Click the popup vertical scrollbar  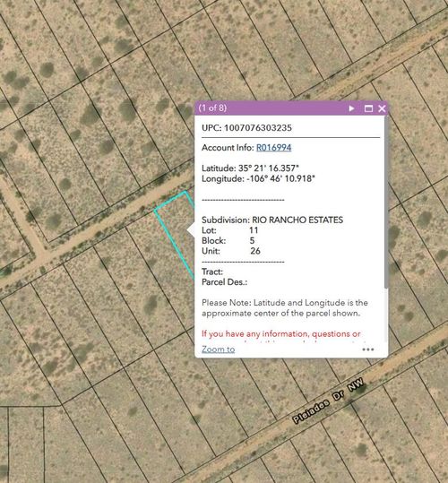(386, 203)
